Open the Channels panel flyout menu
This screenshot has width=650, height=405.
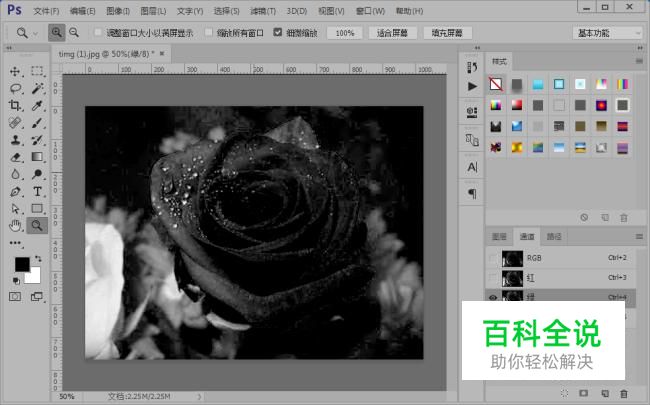tap(639, 236)
